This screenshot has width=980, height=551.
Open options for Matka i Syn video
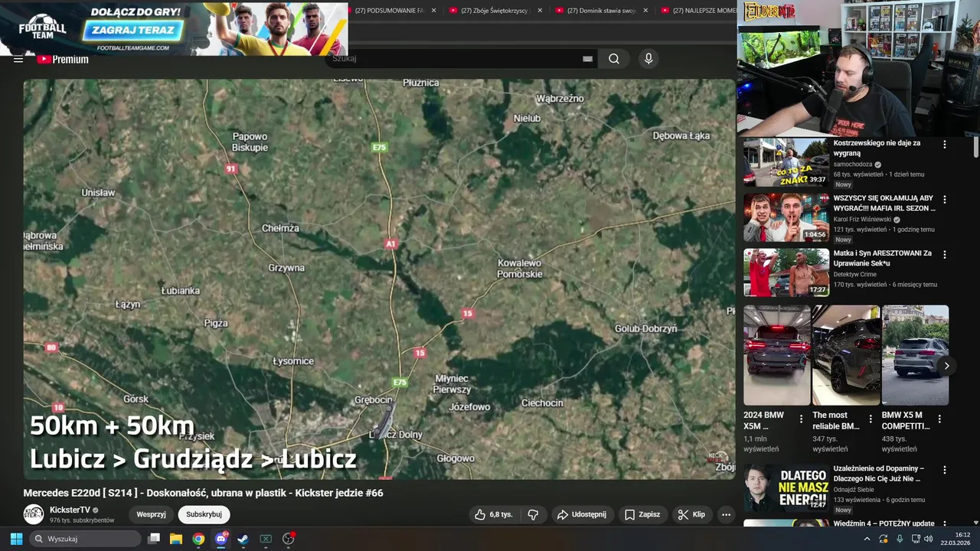tap(944, 255)
